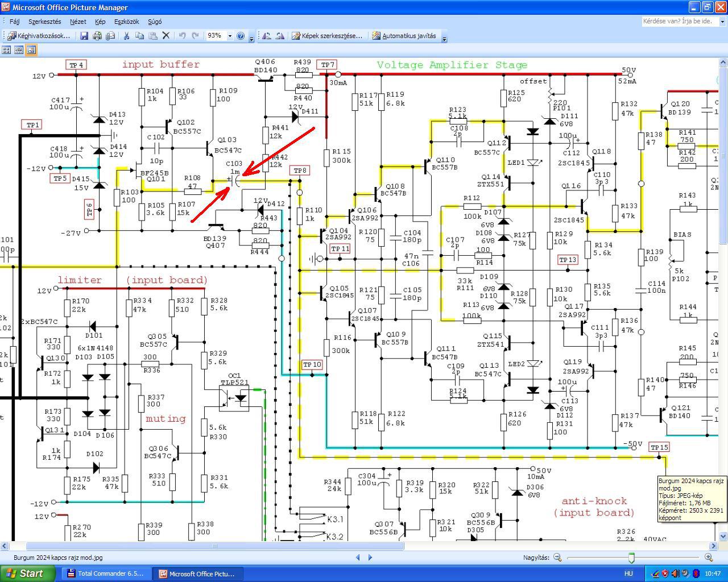Open the Nézet menu
Image resolution: width=728 pixels, height=582 pixels.
[x=78, y=22]
